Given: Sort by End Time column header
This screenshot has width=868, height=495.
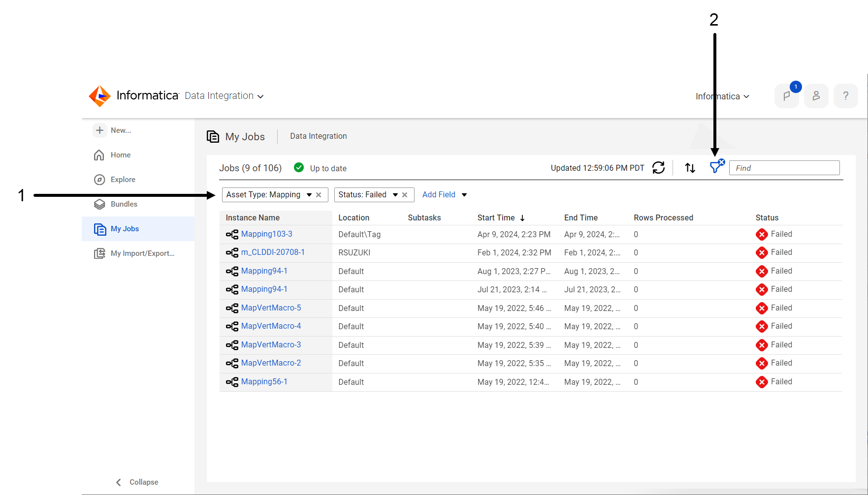Looking at the screenshot, I should click(x=581, y=217).
